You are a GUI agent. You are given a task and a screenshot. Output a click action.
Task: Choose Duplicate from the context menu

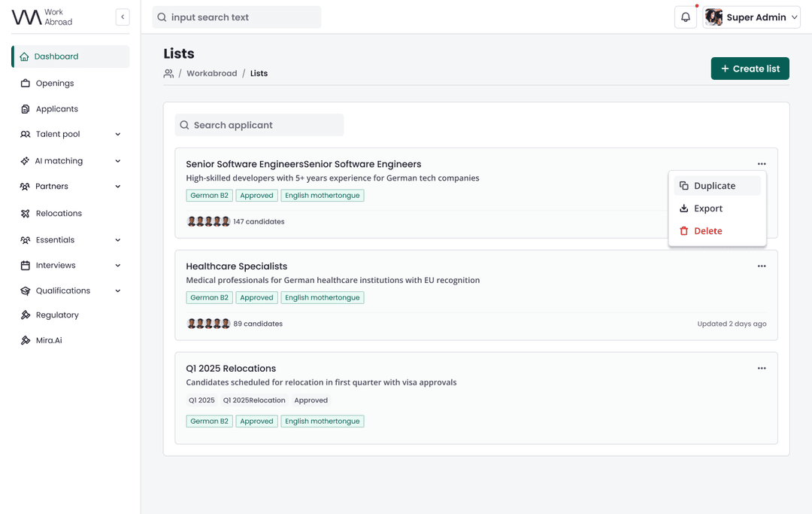tap(715, 185)
